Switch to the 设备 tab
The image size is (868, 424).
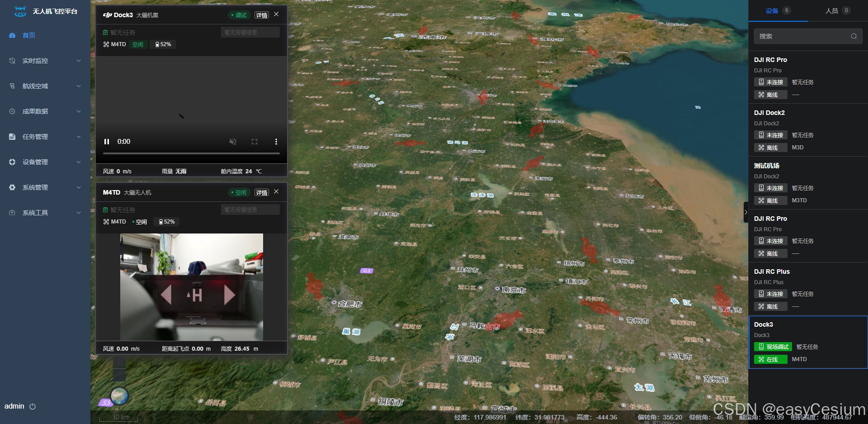778,11
